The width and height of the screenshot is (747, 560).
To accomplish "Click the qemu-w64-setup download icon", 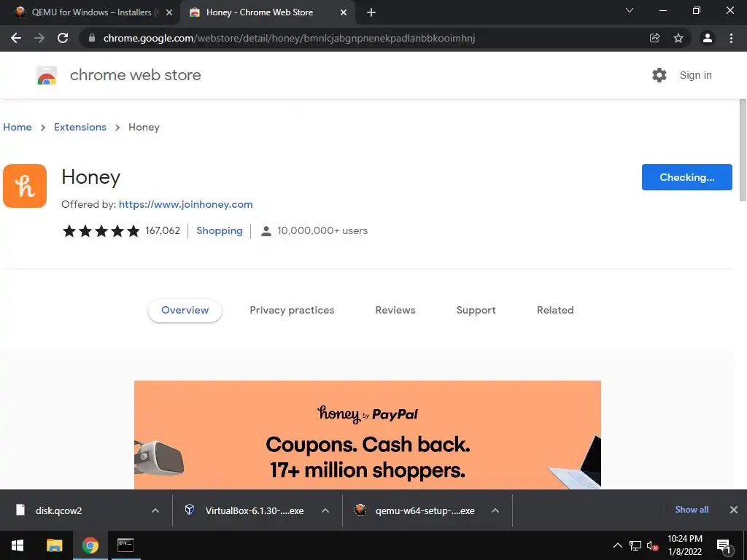I will coord(360,510).
